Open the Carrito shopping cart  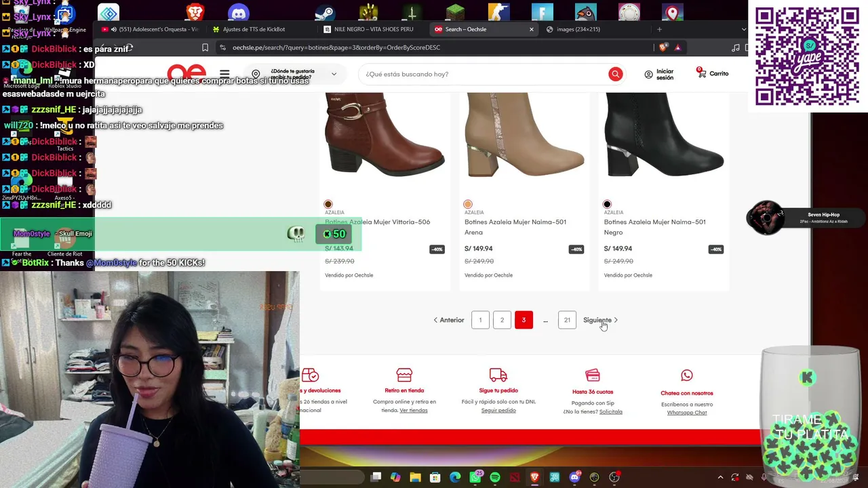(x=713, y=73)
